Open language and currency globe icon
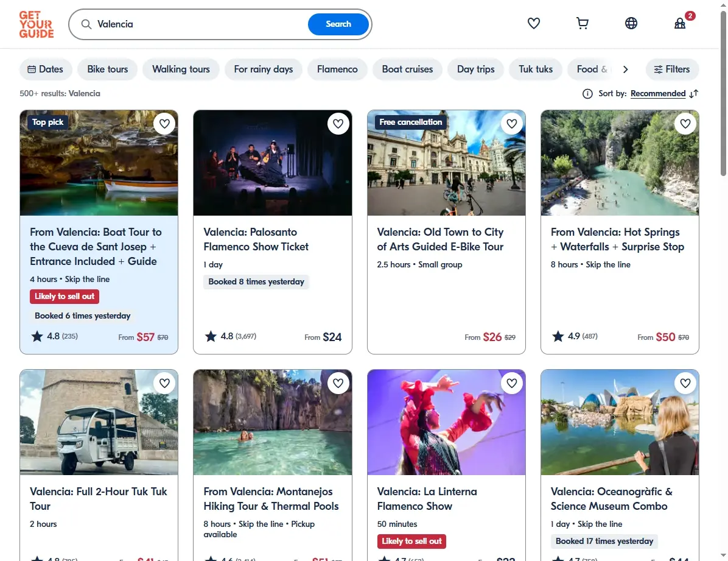The width and height of the screenshot is (728, 561). (x=631, y=23)
